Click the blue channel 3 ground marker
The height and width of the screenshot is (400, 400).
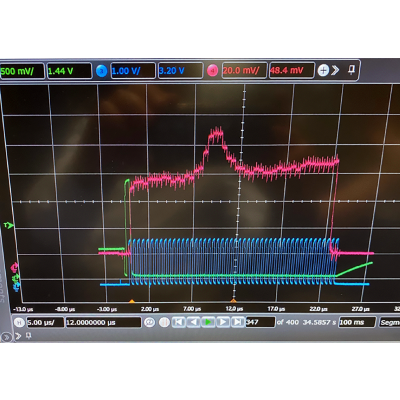17,286
